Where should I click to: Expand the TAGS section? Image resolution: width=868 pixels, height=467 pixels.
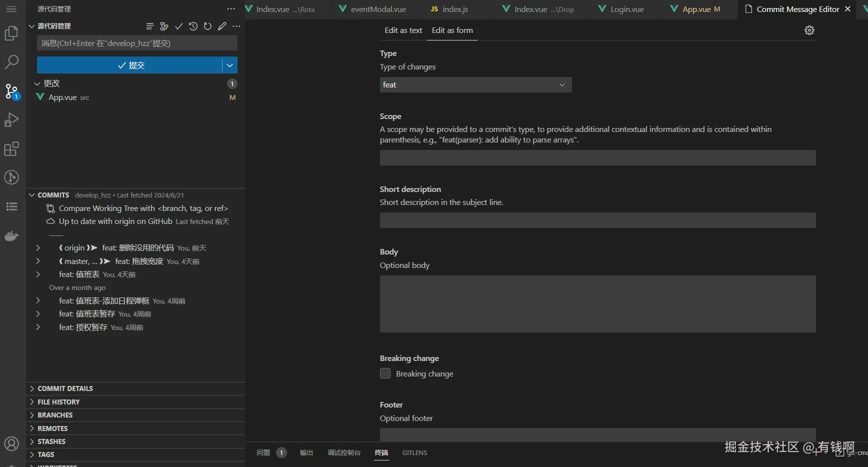click(135, 454)
